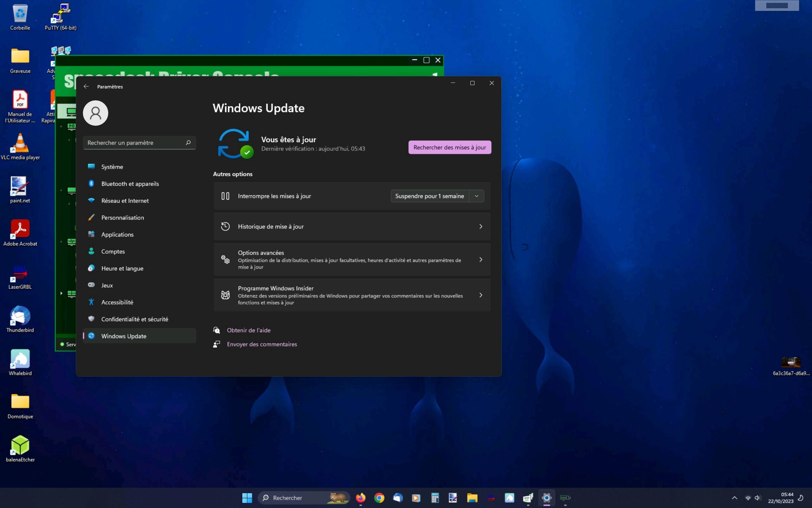Image resolution: width=812 pixels, height=508 pixels.
Task: Show hidden system tray icons
Action: tap(735, 498)
